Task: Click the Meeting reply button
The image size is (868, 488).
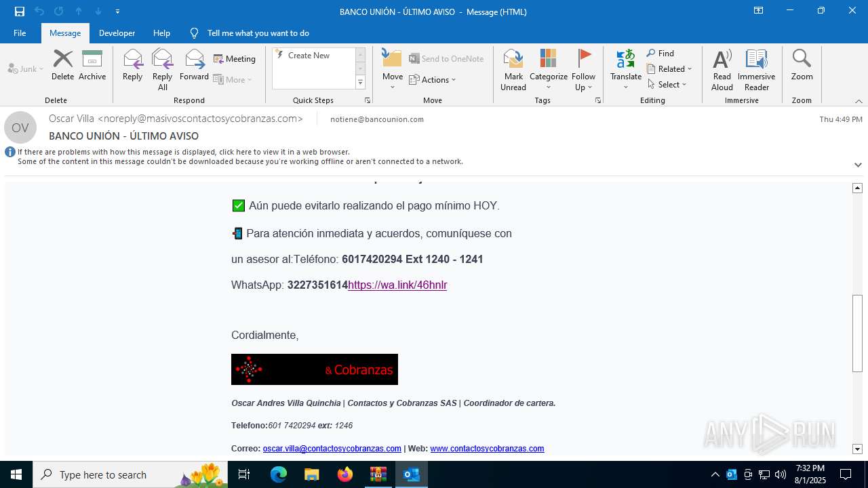Action: click(x=235, y=59)
